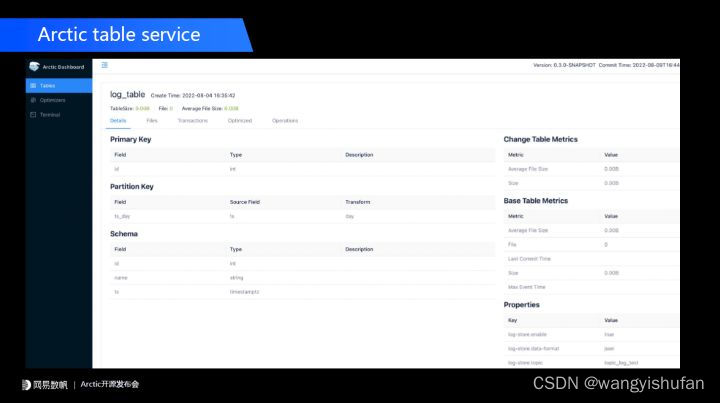Click the Schema section heading
Viewport: 720px width, 403px height.
pos(124,234)
